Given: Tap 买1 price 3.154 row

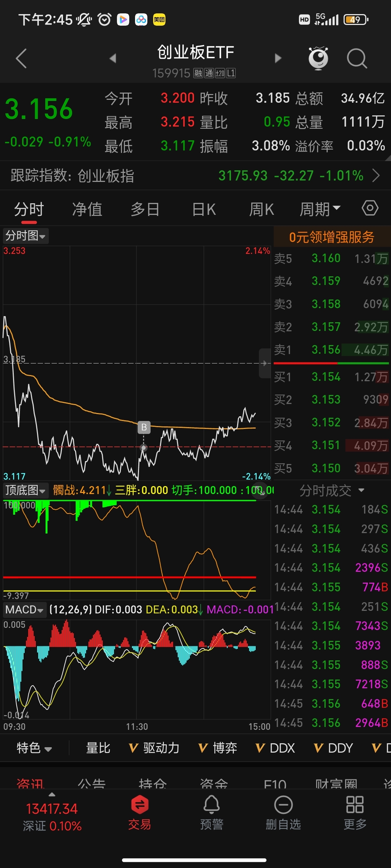Looking at the screenshot, I should 331,377.
